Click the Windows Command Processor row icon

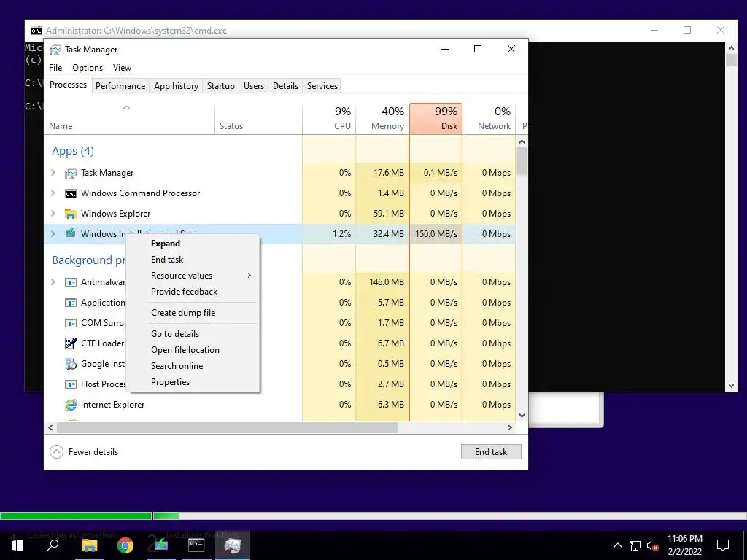pyautogui.click(x=71, y=193)
